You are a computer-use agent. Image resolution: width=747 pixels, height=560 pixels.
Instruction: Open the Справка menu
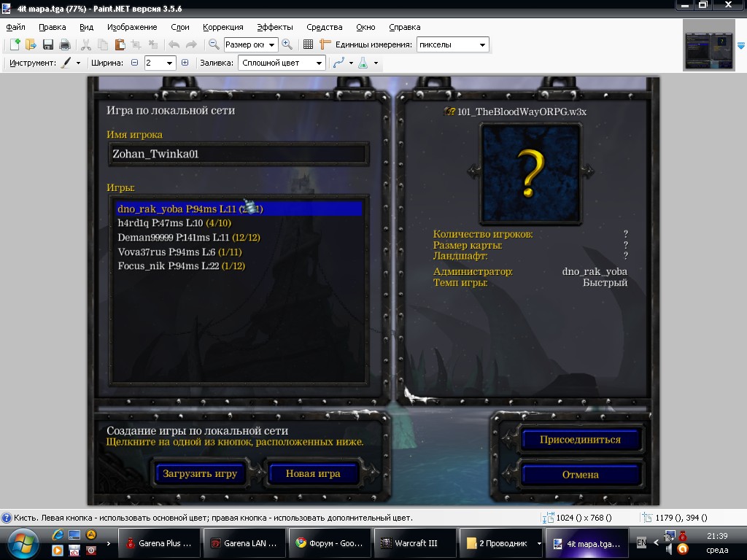click(404, 27)
